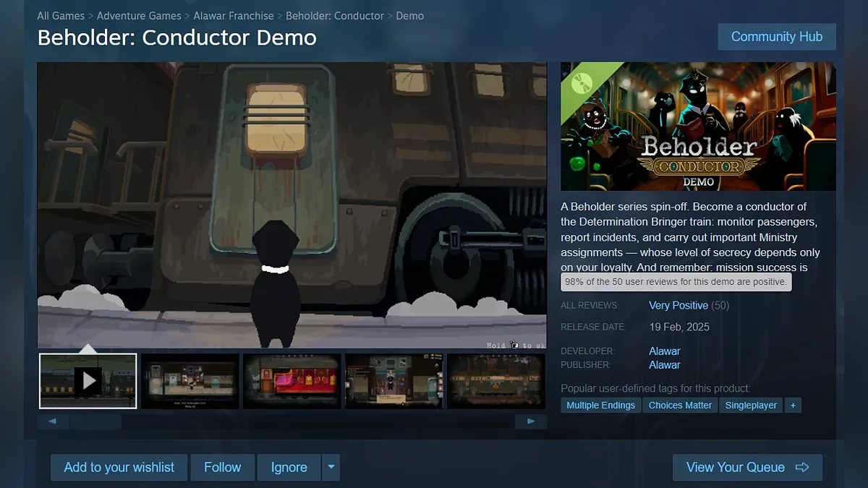Follow this game
The width and height of the screenshot is (868, 488).
222,468
